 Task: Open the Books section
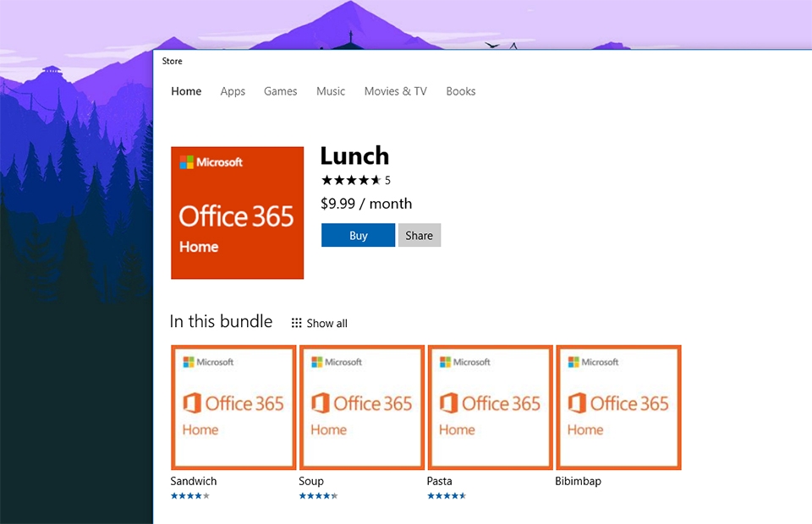[460, 90]
